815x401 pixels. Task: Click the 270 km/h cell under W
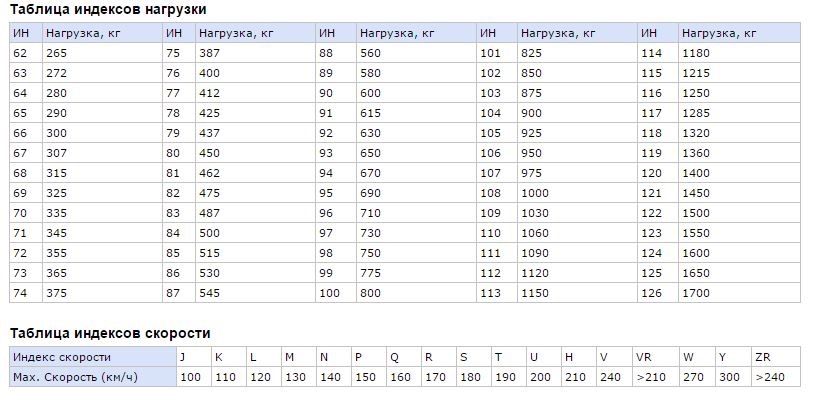693,377
